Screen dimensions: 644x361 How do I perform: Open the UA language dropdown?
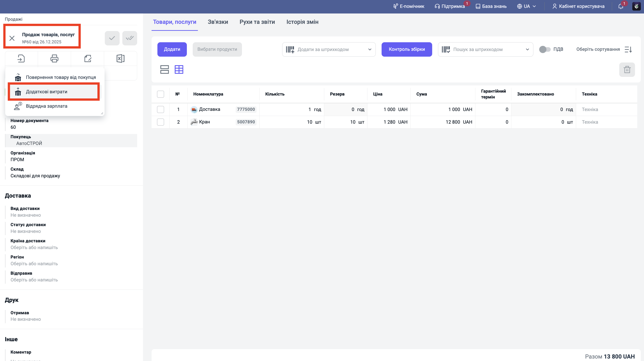point(526,6)
